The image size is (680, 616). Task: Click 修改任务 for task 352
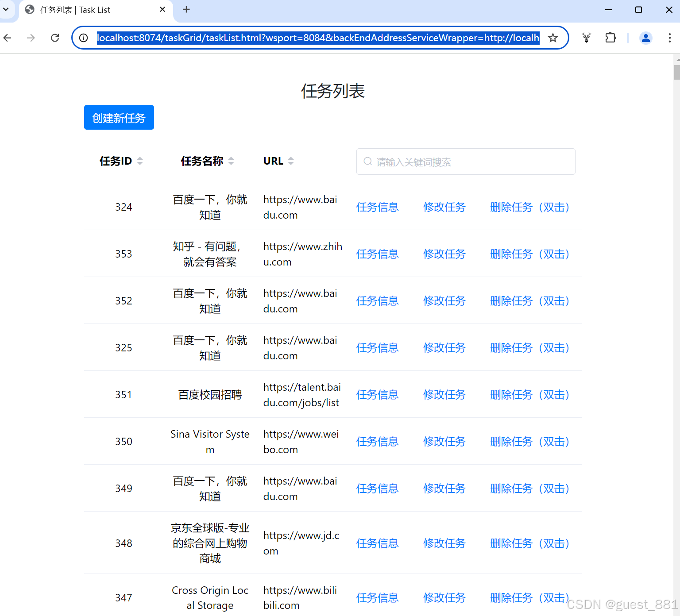(x=444, y=301)
